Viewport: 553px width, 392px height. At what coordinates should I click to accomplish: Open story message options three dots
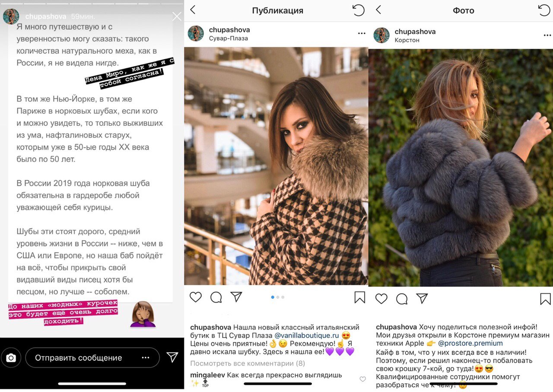pyautogui.click(x=146, y=358)
